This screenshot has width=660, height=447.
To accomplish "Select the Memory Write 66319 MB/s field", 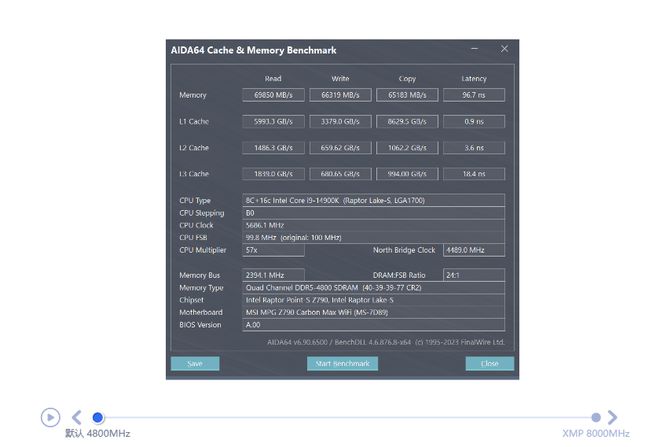I will (340, 95).
